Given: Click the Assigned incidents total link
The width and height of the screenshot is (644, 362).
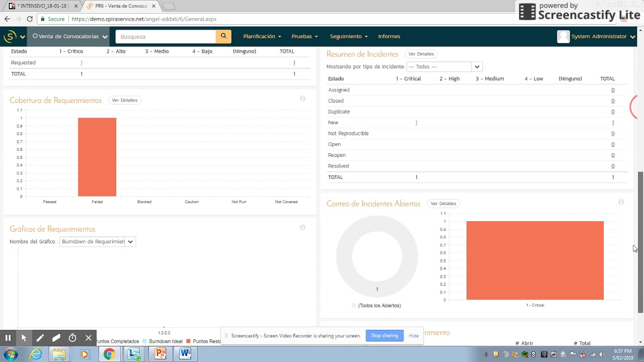Looking at the screenshot, I should (613, 90).
